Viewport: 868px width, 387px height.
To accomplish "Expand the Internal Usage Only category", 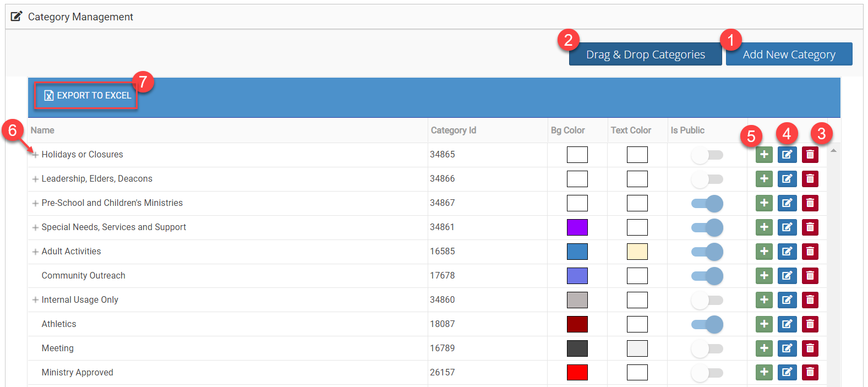I will tap(35, 300).
